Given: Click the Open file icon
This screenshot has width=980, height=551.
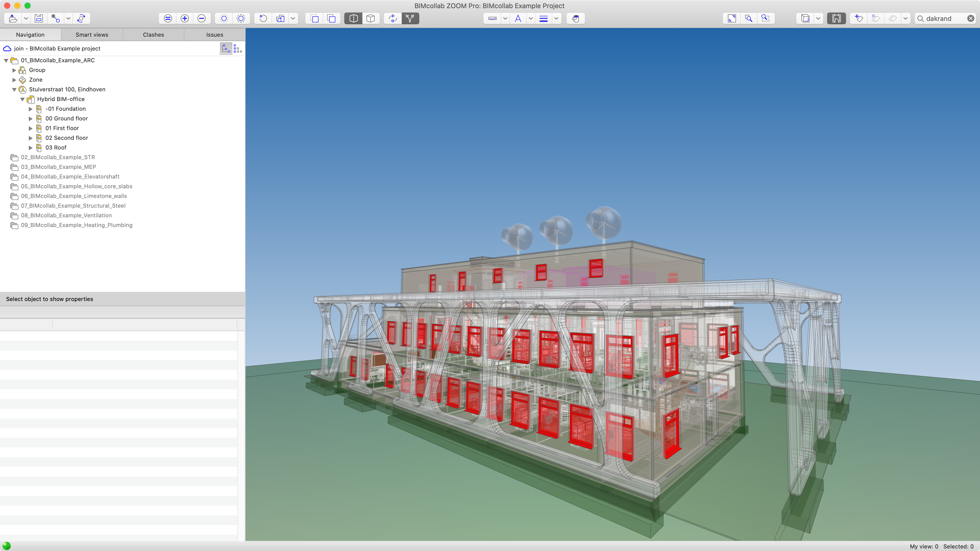Looking at the screenshot, I should pyautogui.click(x=13, y=18).
